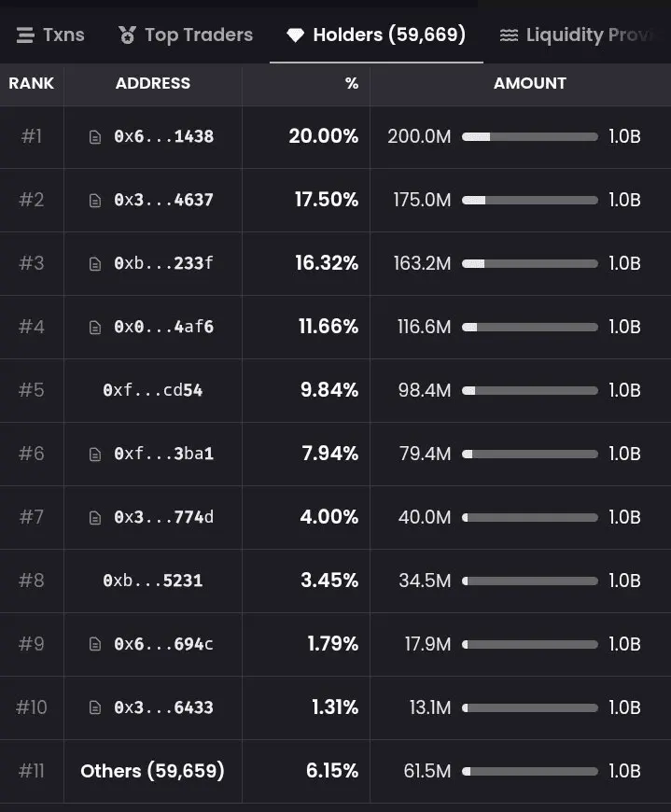This screenshot has height=812, width=671.
Task: Click the amount bar for rank #1
Action: coord(529,136)
